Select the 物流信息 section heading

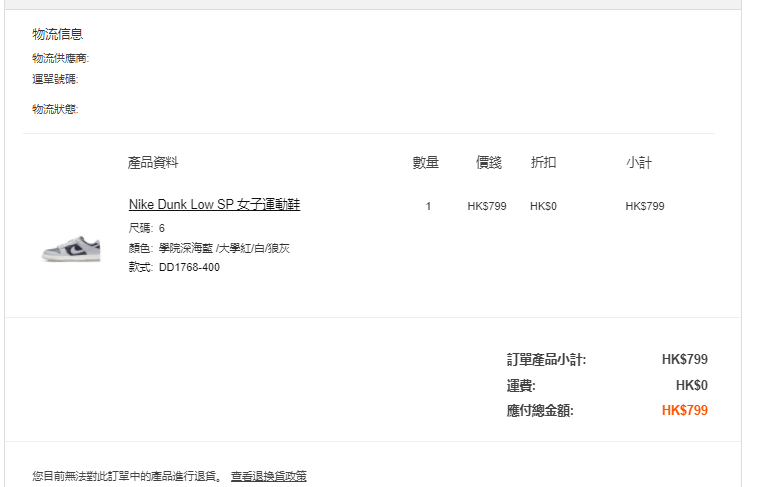click(58, 34)
